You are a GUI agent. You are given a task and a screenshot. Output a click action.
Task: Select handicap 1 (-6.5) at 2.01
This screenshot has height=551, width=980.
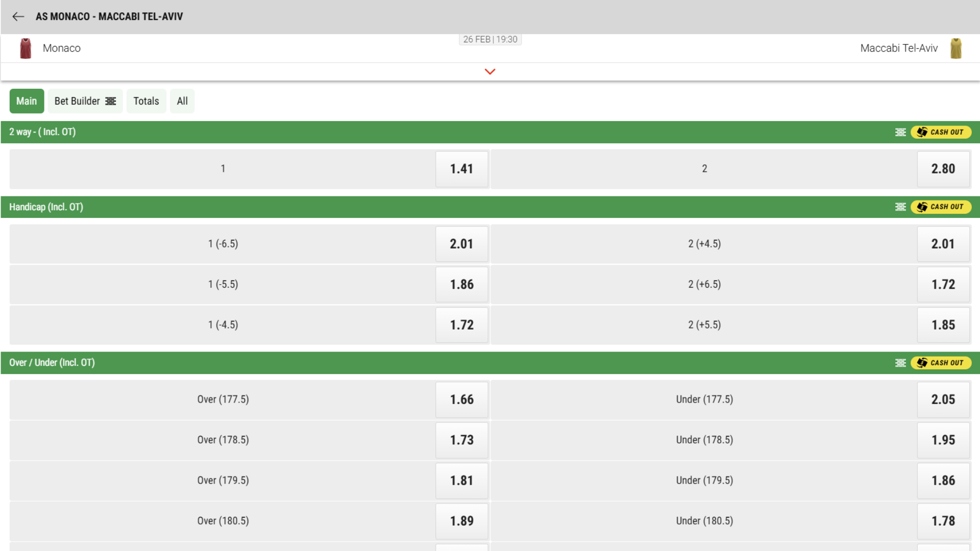tap(461, 244)
